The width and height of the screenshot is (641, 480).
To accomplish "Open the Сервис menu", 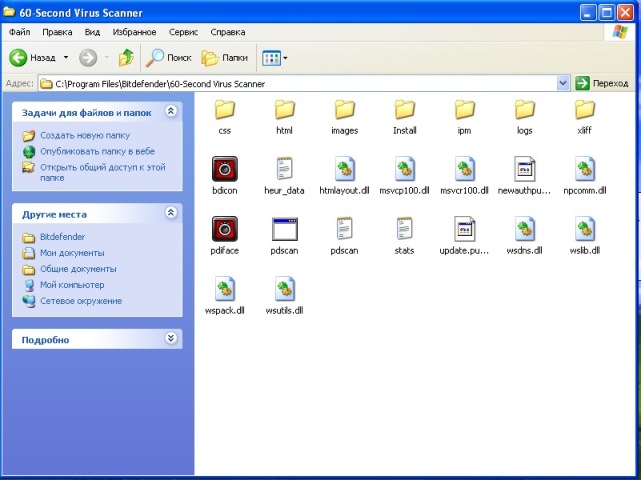I will click(183, 32).
